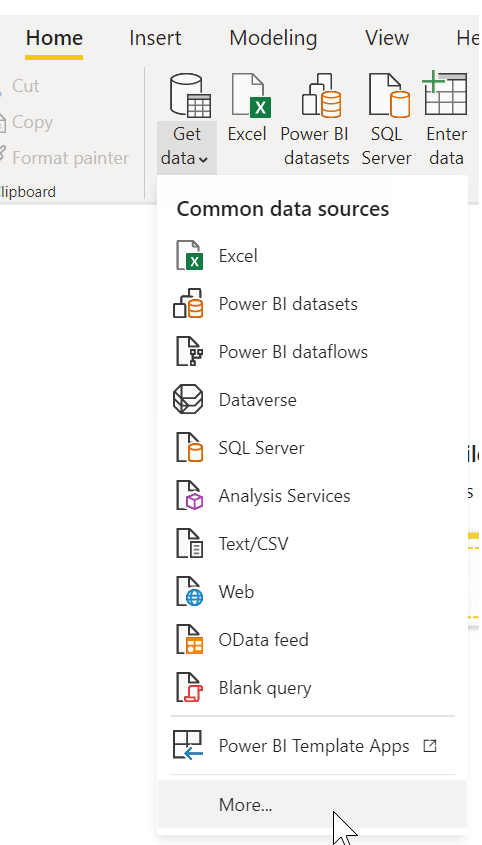Switch to the Modeling tab
Viewport: 482px width, 845px height.
273,38
